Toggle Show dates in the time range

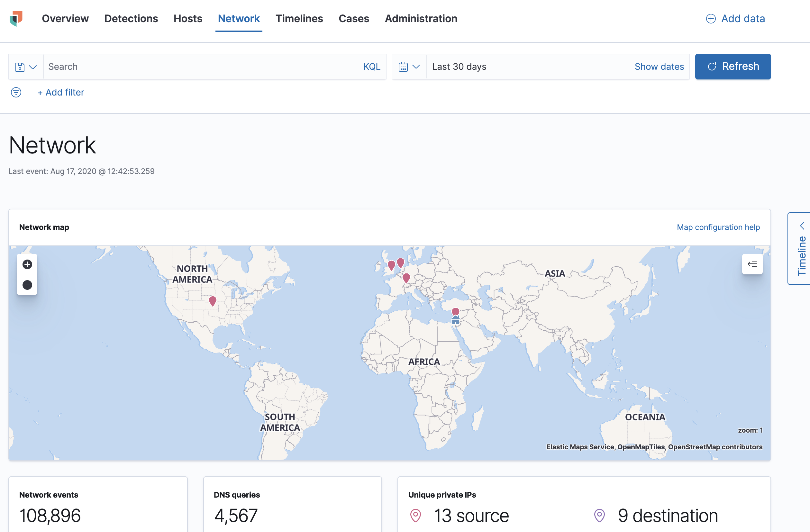pos(659,66)
